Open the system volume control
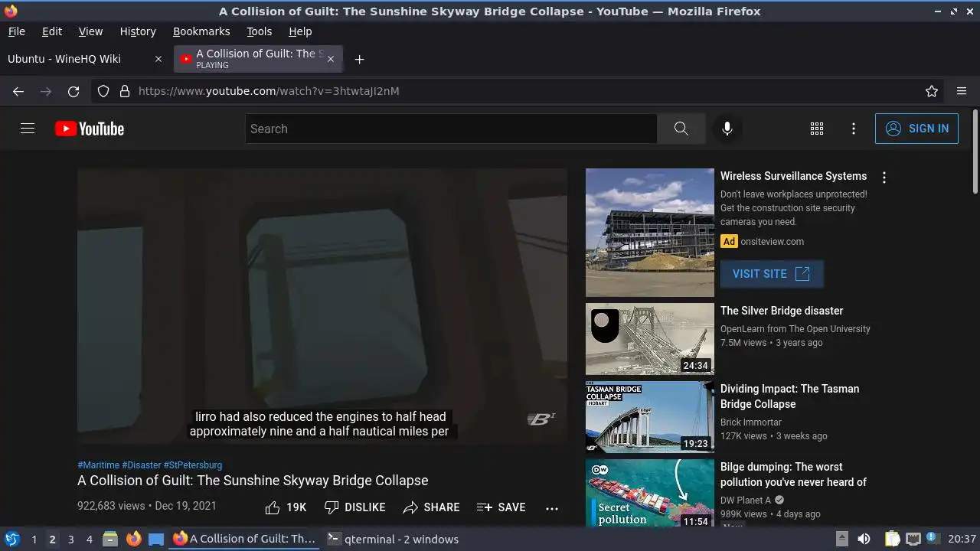This screenshot has height=551, width=980. coord(864,539)
